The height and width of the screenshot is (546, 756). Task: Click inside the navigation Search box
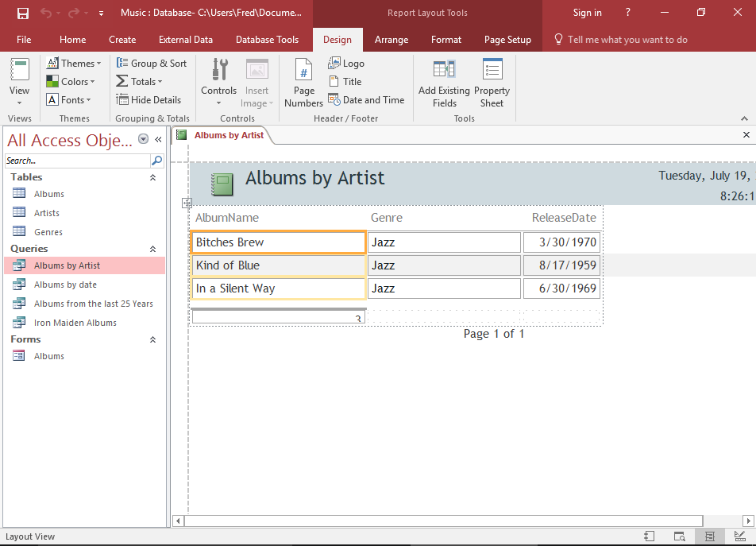pyautogui.click(x=75, y=160)
